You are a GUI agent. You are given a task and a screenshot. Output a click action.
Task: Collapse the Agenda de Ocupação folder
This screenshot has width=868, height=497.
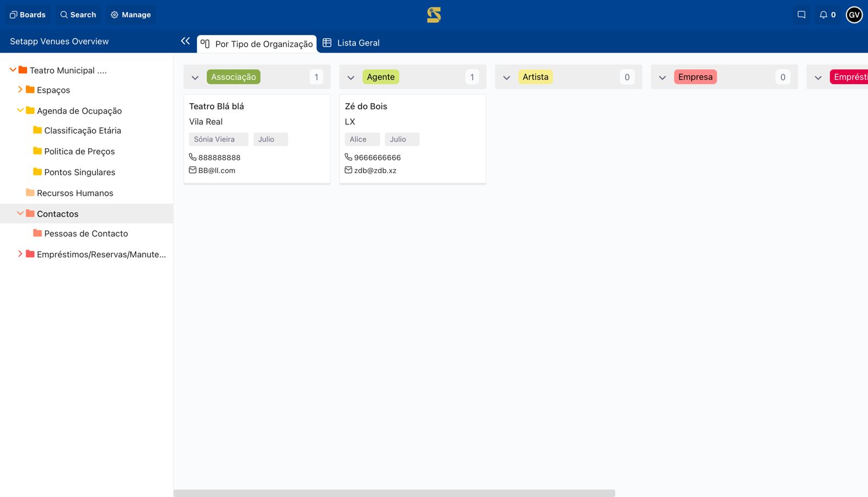[20, 110]
